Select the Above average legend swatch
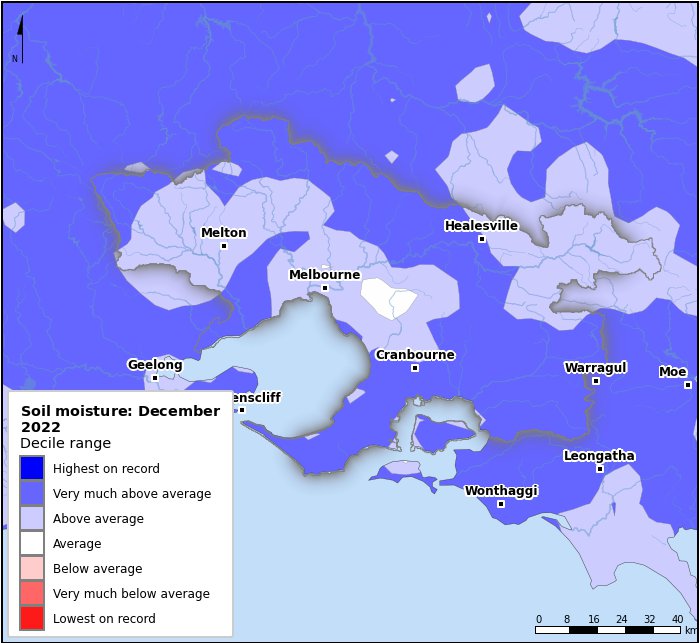700x643 pixels. (x=32, y=518)
